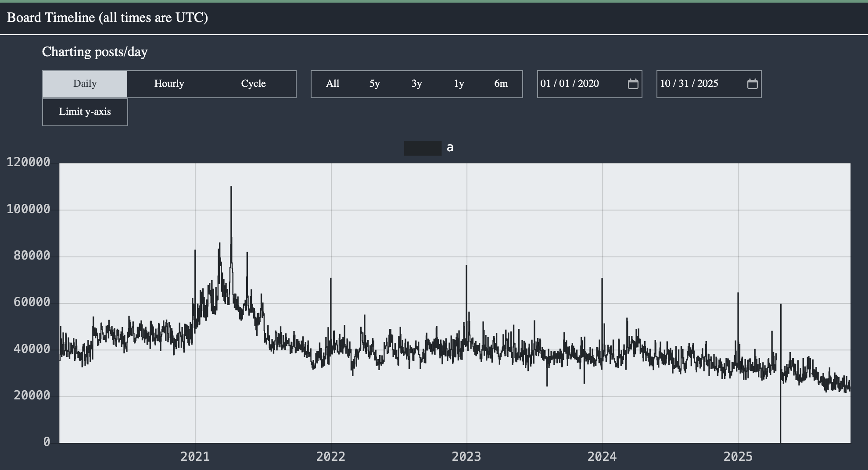Switch charting mode to Hourly
This screenshot has height=470, width=868.
click(x=169, y=84)
